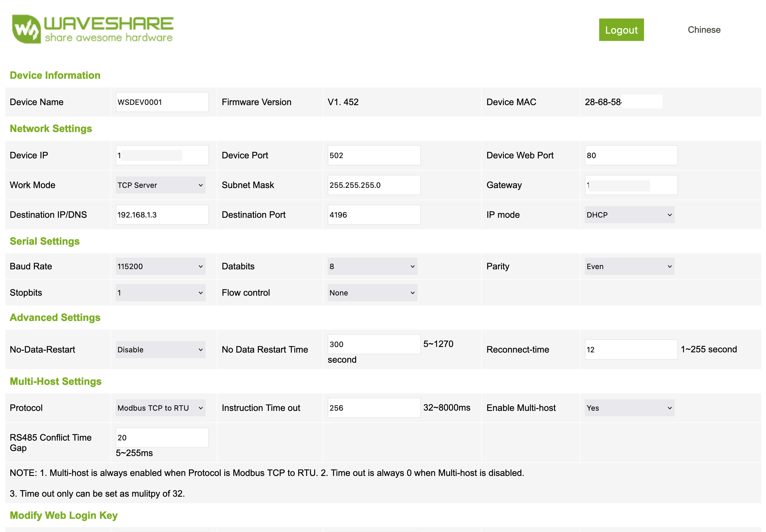
Task: Click the Destination IP/DNS input
Action: 162,215
